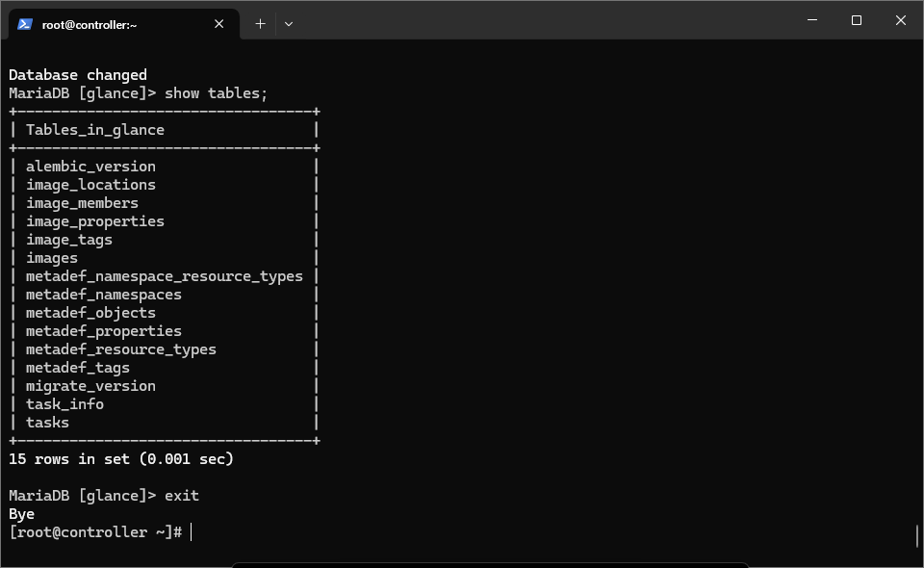The height and width of the screenshot is (568, 924).
Task: Maximize the terminal window
Action: [857, 20]
